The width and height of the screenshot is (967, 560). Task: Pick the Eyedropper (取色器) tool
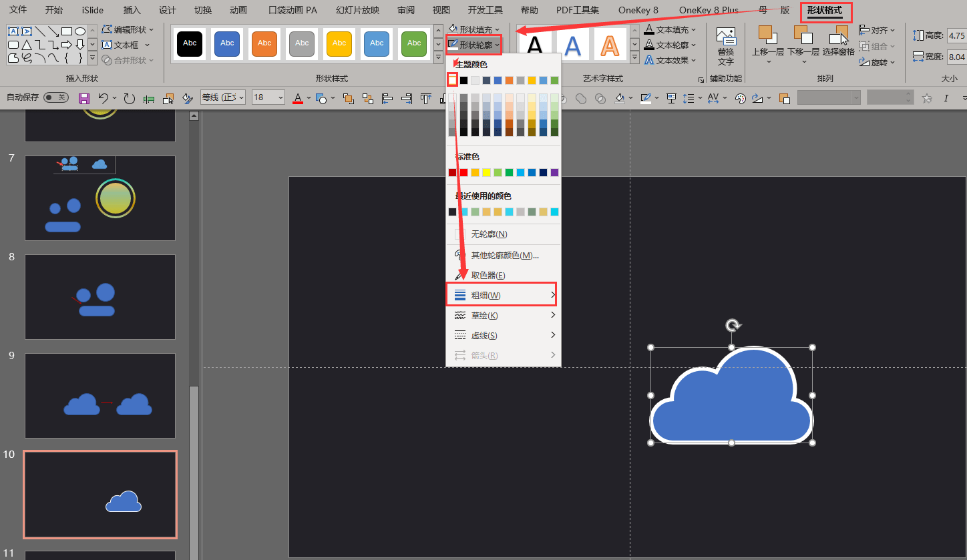click(488, 275)
